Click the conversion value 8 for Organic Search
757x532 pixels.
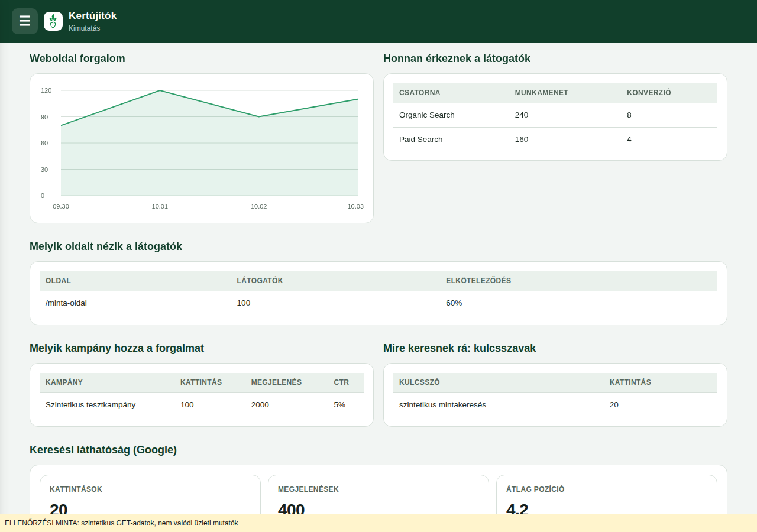coord(629,115)
